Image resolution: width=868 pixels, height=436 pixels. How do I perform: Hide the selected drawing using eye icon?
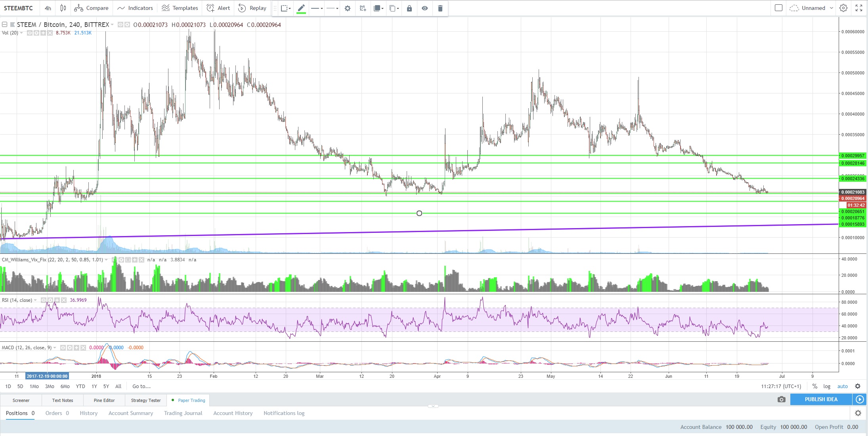424,8
